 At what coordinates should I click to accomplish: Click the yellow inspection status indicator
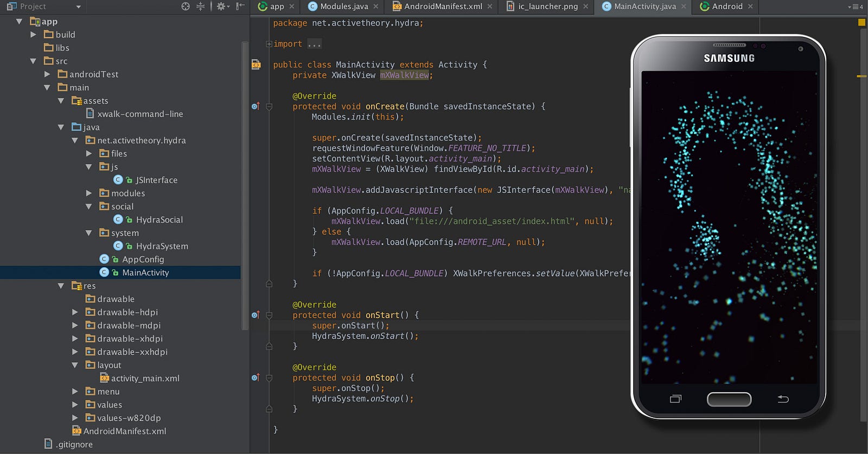click(x=861, y=22)
